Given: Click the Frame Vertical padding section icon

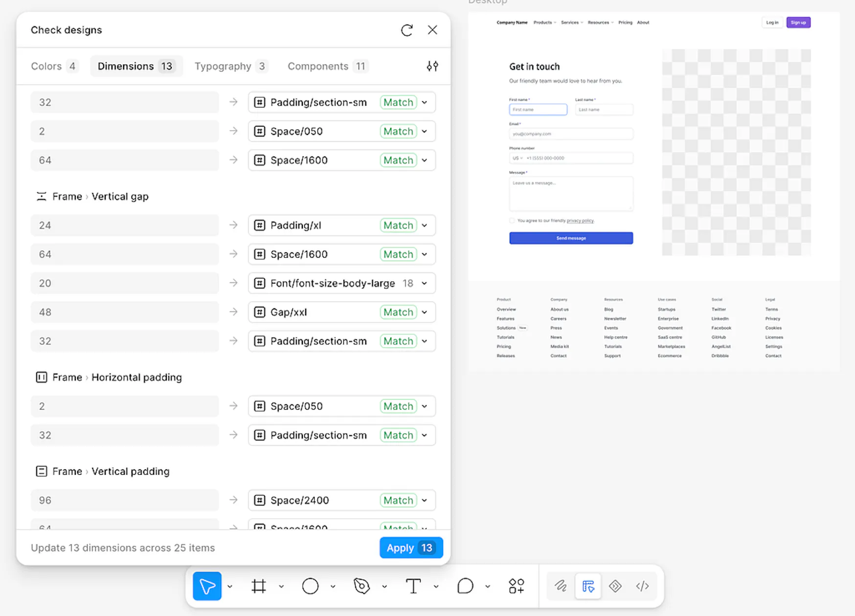Looking at the screenshot, I should tap(42, 471).
